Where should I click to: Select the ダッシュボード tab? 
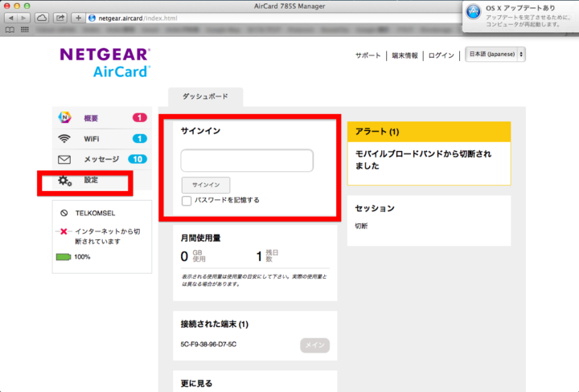click(205, 96)
